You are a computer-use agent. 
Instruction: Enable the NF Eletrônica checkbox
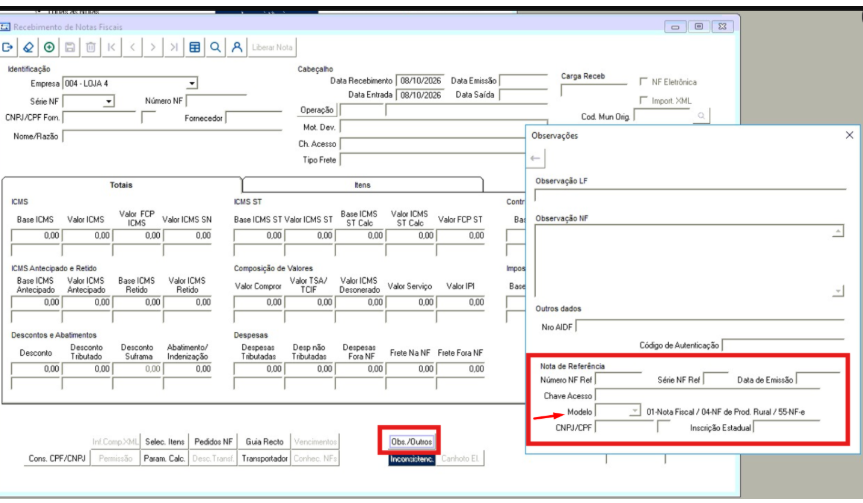click(x=643, y=82)
